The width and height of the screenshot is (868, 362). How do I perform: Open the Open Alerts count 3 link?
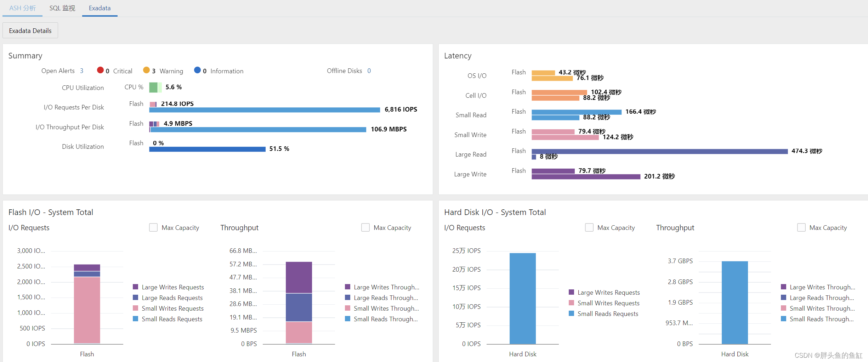pyautogui.click(x=81, y=71)
